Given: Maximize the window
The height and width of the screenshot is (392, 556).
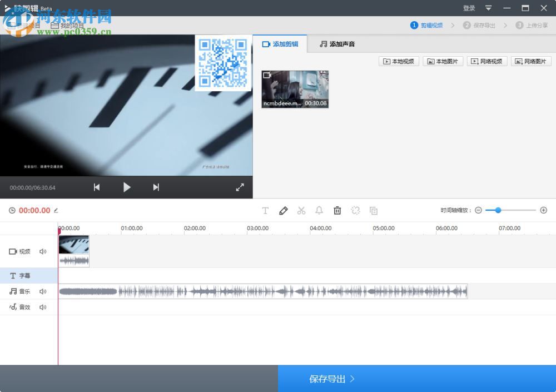Looking at the screenshot, I should 525,8.
